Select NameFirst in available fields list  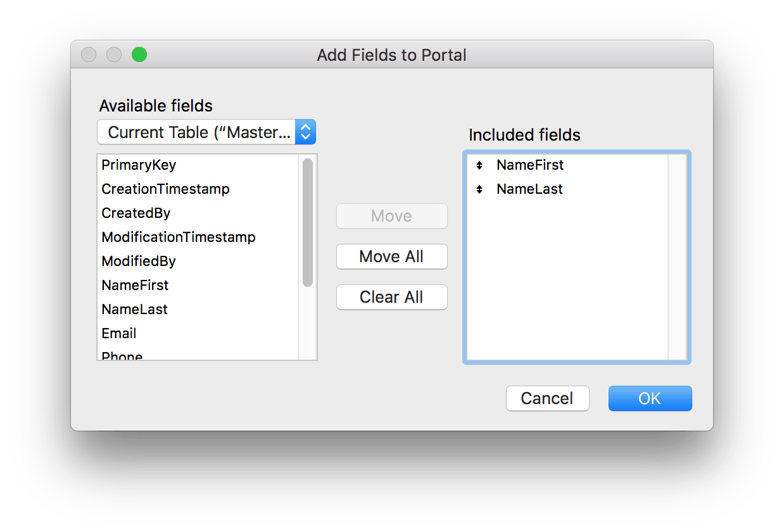(135, 286)
